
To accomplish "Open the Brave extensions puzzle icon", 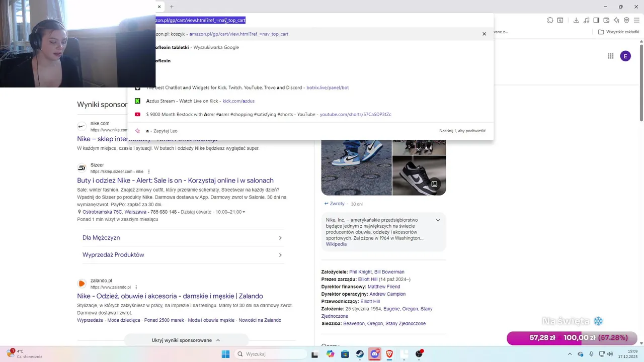I will coord(550,20).
